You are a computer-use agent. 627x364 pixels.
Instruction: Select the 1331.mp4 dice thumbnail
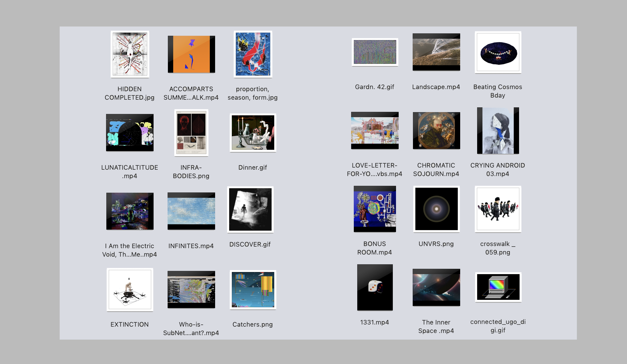coord(375,287)
